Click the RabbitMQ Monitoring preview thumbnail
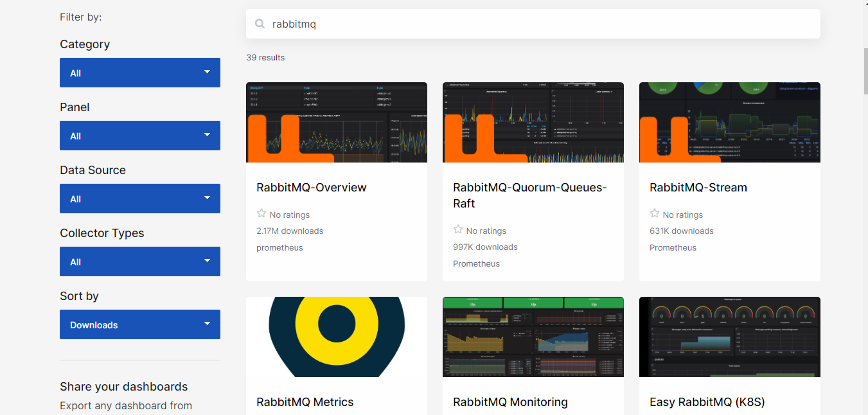868x415 pixels. tap(533, 337)
